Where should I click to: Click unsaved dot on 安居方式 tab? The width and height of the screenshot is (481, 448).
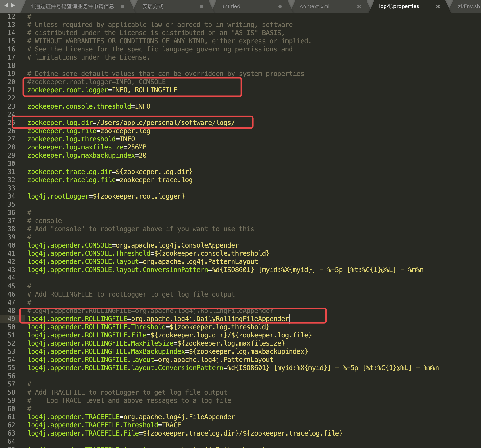[x=201, y=6]
